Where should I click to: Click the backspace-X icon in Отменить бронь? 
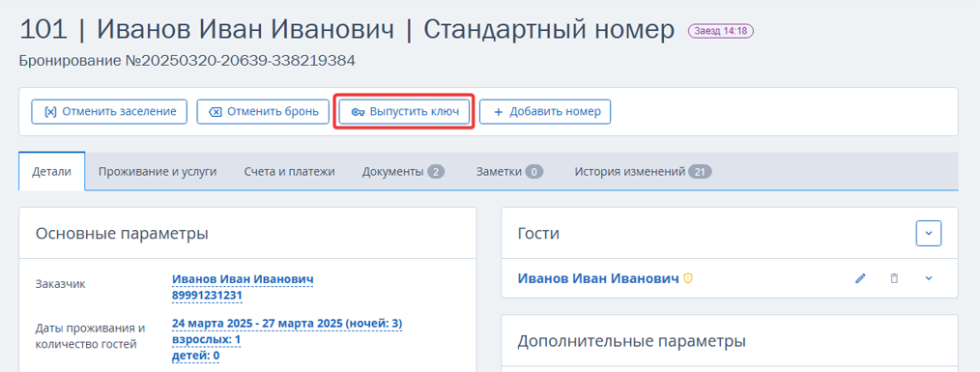(215, 112)
